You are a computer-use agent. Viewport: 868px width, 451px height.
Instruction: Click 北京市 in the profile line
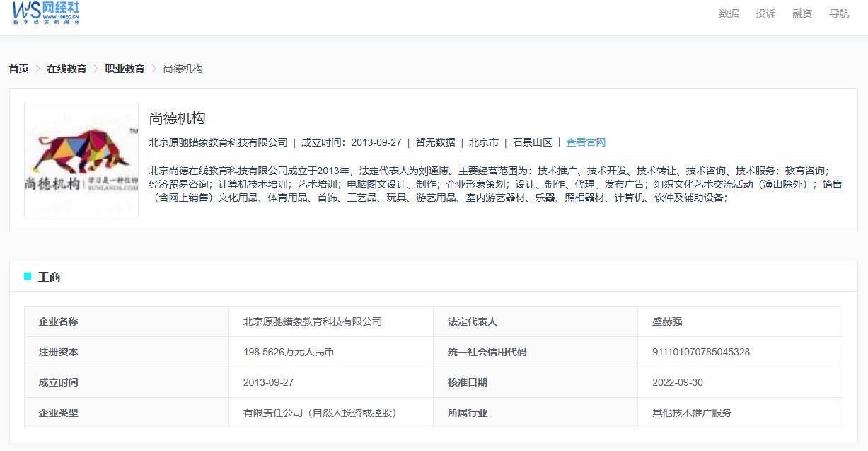[484, 142]
